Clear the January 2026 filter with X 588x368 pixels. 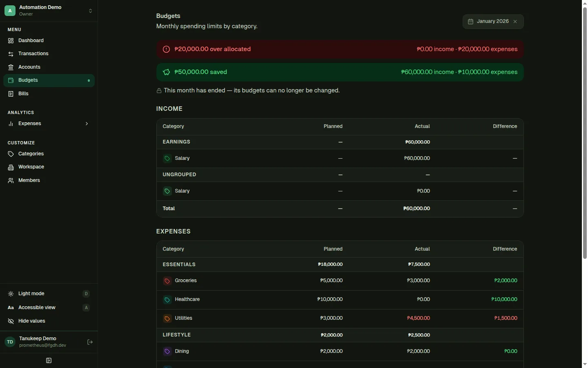click(515, 22)
